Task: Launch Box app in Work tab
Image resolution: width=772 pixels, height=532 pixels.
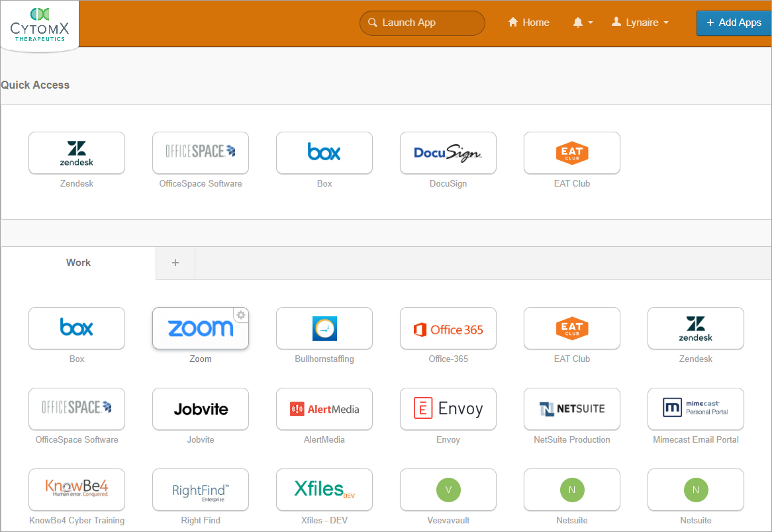Action: pyautogui.click(x=77, y=328)
